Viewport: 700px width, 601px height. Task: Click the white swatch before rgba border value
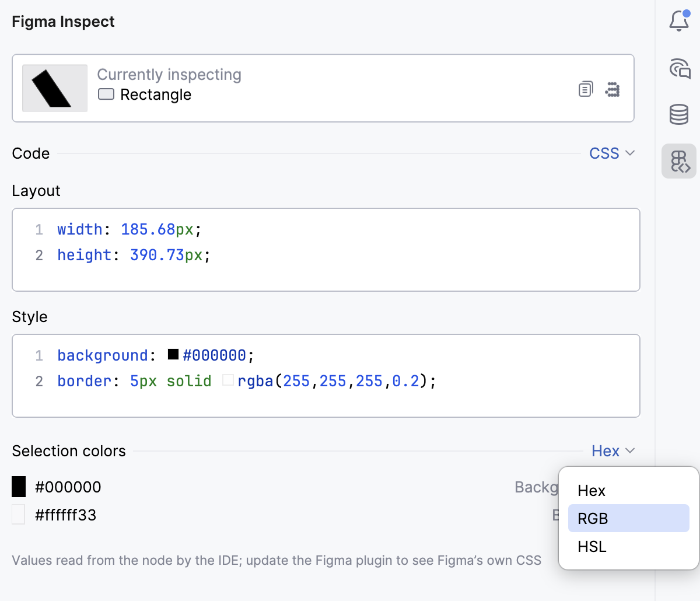(x=228, y=380)
